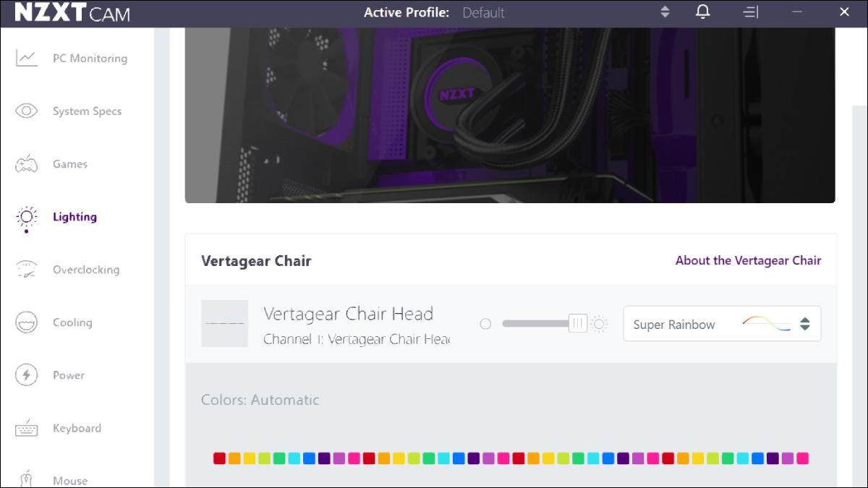
Task: Open the Keyboard section icon
Action: [x=27, y=428]
